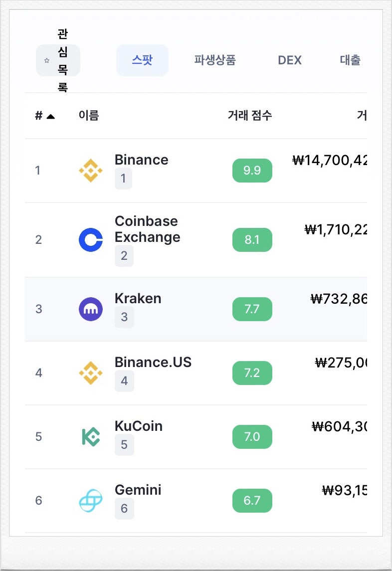The image size is (392, 571).
Task: Sort by 이름 column header
Action: point(89,116)
